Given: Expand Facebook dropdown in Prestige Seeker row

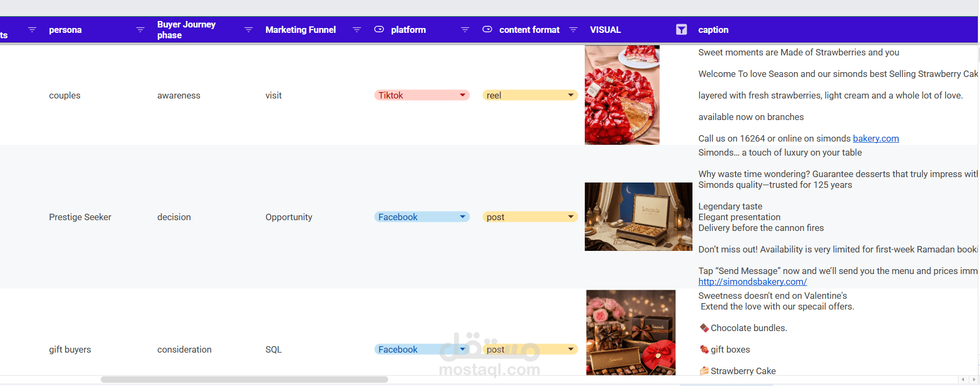Looking at the screenshot, I should click(463, 217).
